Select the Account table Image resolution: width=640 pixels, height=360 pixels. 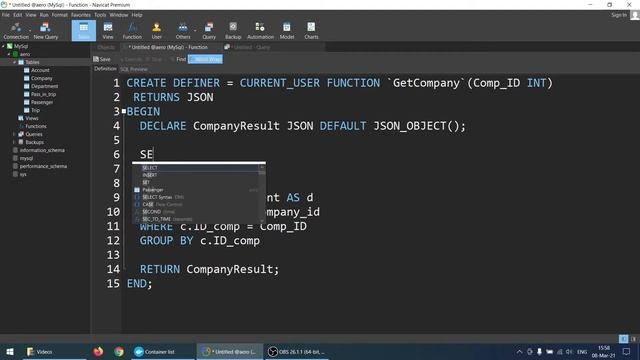[x=40, y=70]
